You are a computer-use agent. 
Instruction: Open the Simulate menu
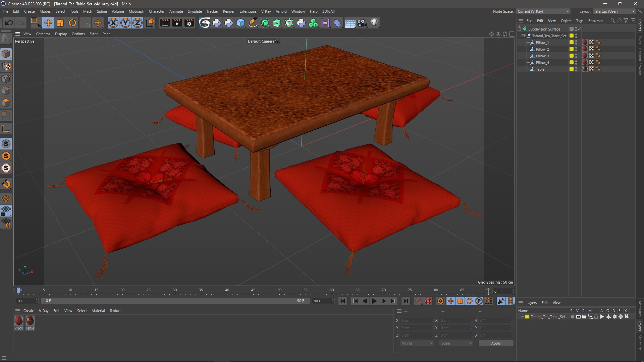[195, 11]
